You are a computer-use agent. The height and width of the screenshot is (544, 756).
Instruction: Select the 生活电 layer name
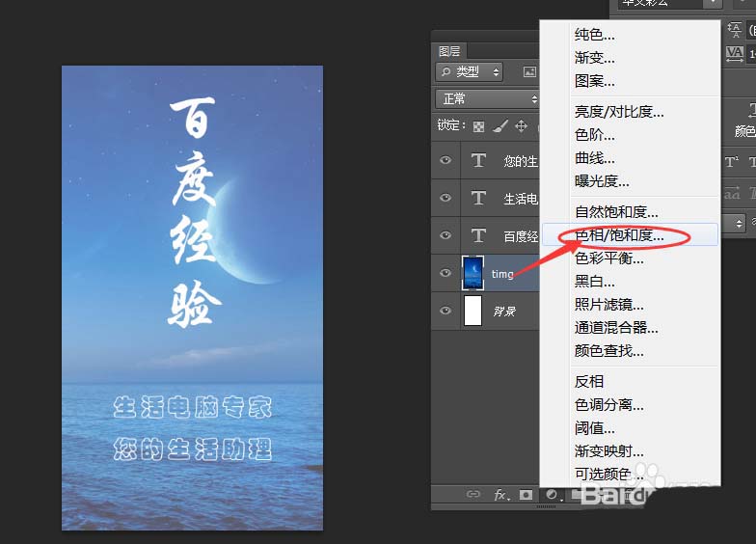point(521,199)
